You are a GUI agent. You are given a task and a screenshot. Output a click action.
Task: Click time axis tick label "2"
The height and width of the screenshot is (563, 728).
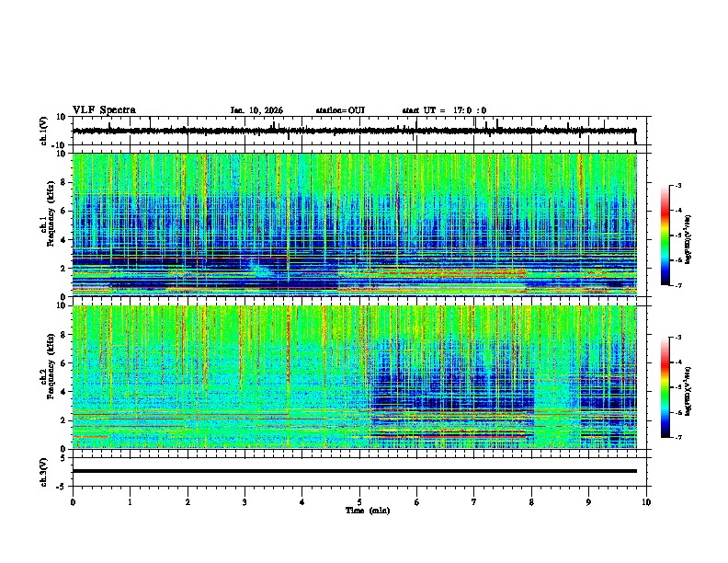pos(188,502)
